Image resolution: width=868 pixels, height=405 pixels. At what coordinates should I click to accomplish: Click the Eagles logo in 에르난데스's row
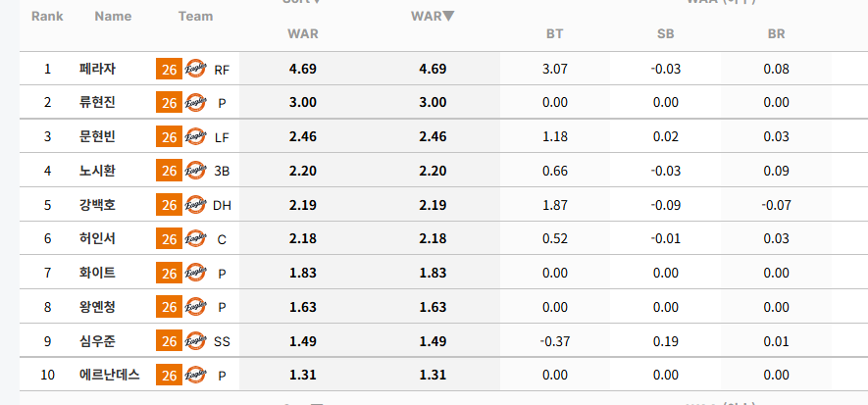pyautogui.click(x=195, y=376)
